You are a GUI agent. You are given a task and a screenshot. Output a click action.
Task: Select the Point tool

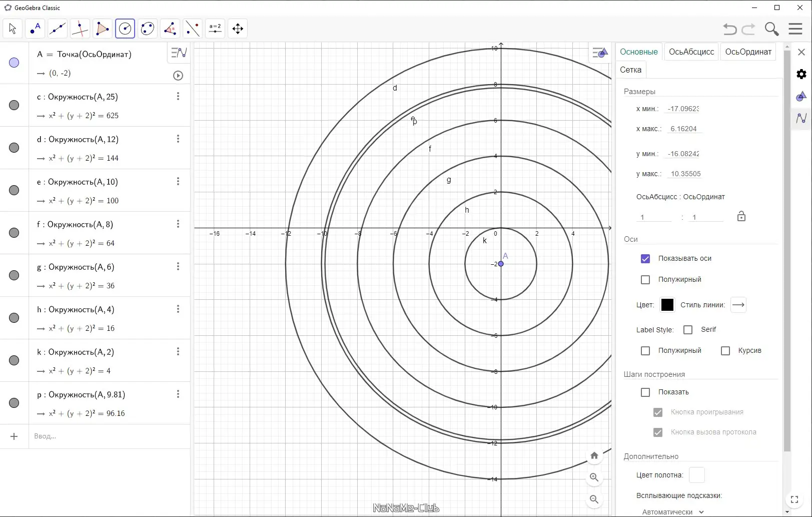tap(35, 29)
